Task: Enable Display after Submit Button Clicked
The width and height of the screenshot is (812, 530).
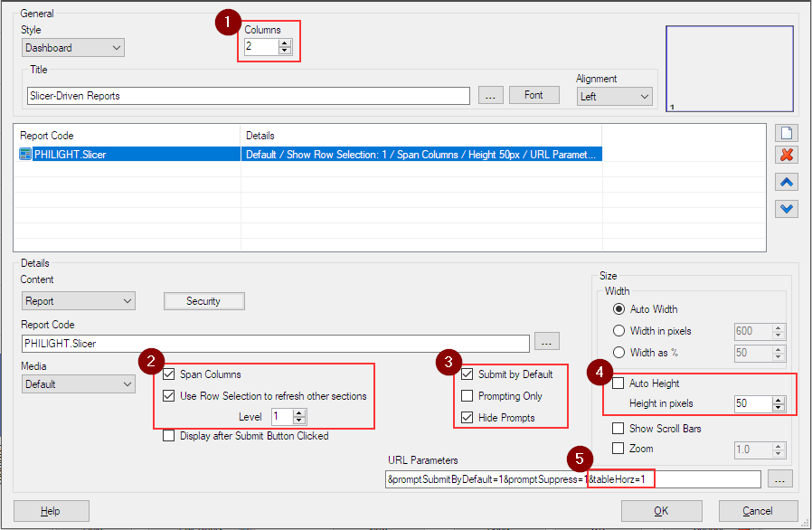Action: coord(169,436)
